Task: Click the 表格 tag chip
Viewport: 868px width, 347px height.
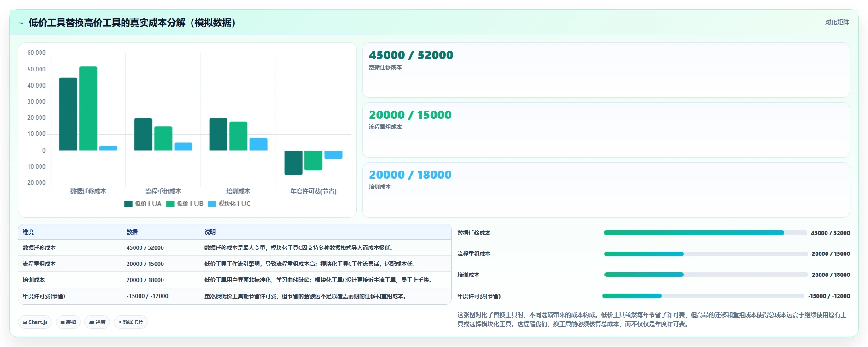Action: 68,322
